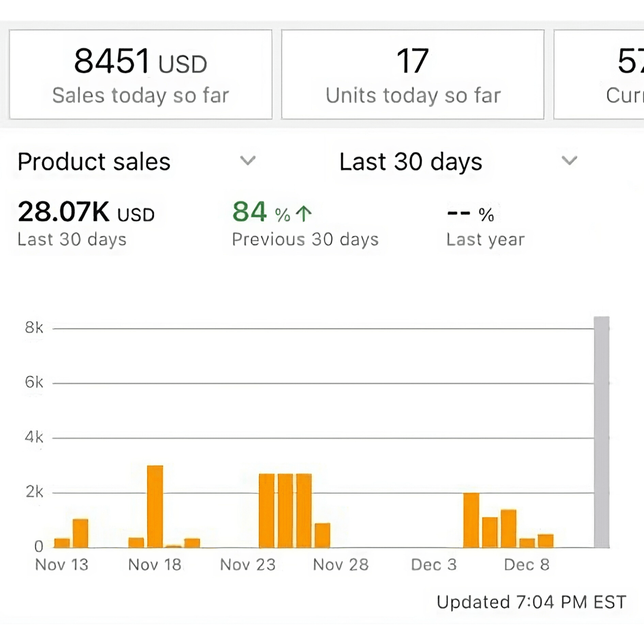Click the Product sales metric selector label
Viewport: 644px width, 644px height.
click(x=94, y=162)
